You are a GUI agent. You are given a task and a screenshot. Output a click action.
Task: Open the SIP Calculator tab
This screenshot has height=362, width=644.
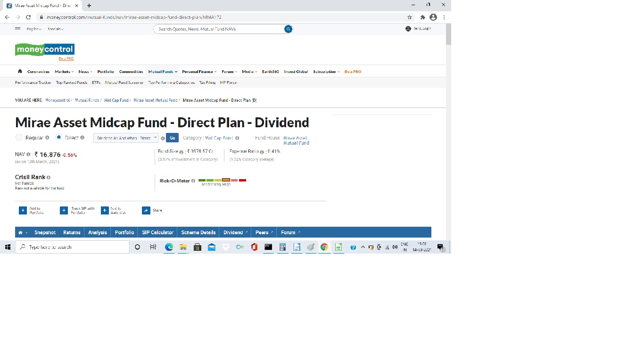(158, 232)
